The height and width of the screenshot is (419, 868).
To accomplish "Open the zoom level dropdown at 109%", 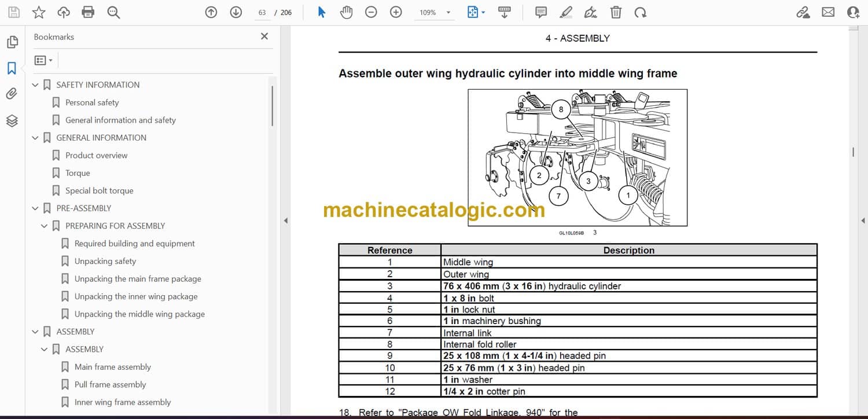I will coord(448,13).
